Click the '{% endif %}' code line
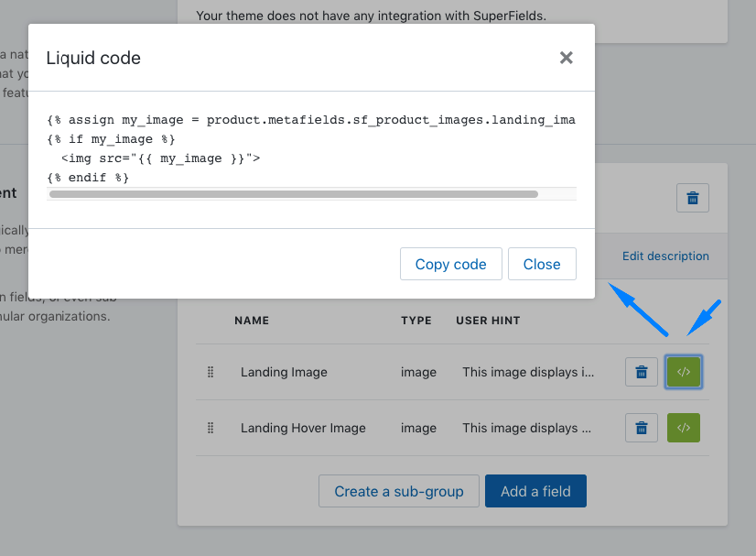The height and width of the screenshot is (556, 756). point(88,178)
